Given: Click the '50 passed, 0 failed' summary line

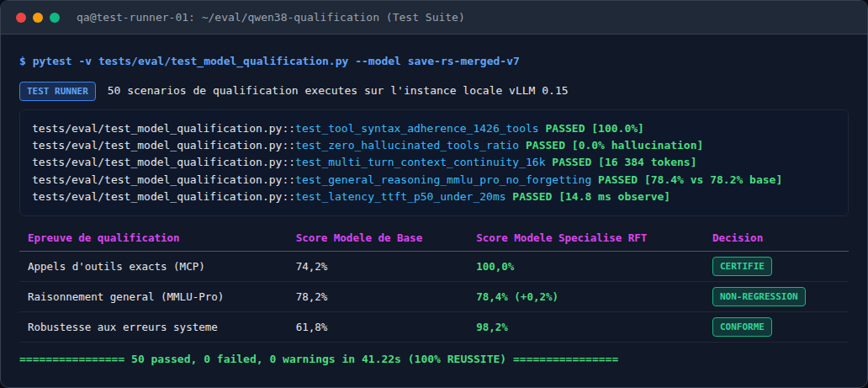Looking at the screenshot, I should coord(318,359).
